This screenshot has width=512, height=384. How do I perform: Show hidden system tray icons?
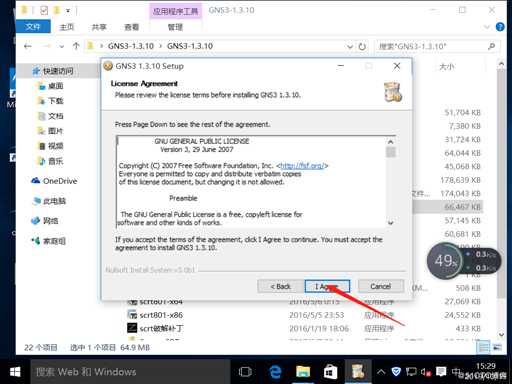click(381, 371)
